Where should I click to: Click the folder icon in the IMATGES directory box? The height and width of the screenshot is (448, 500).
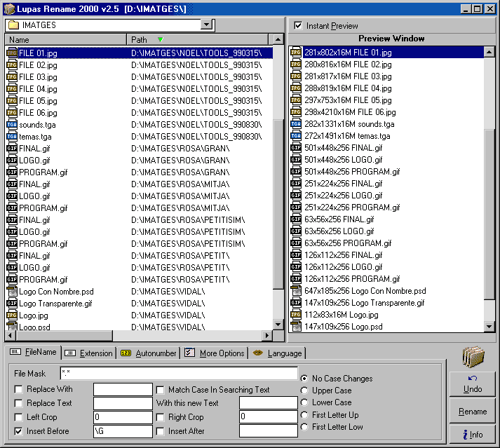tap(13, 25)
